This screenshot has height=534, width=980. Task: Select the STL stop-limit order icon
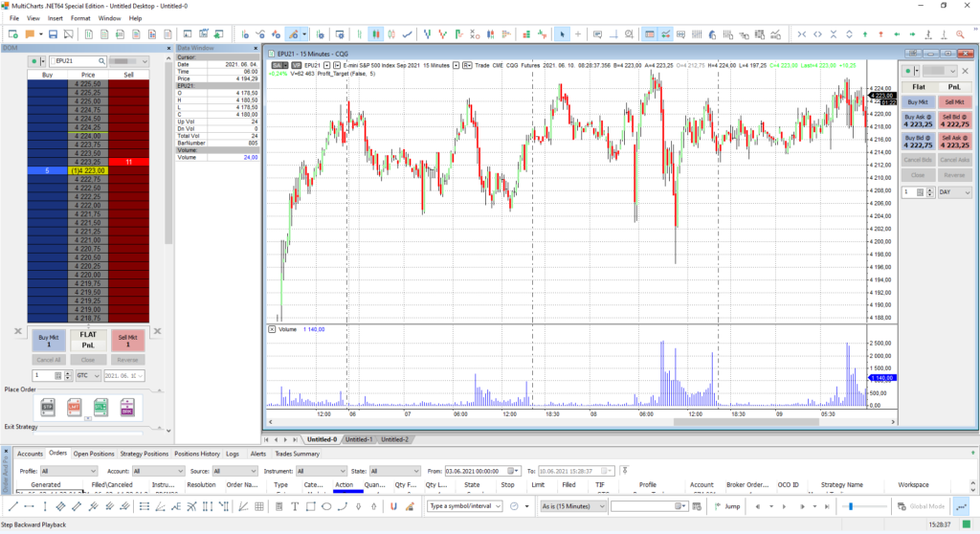point(100,407)
